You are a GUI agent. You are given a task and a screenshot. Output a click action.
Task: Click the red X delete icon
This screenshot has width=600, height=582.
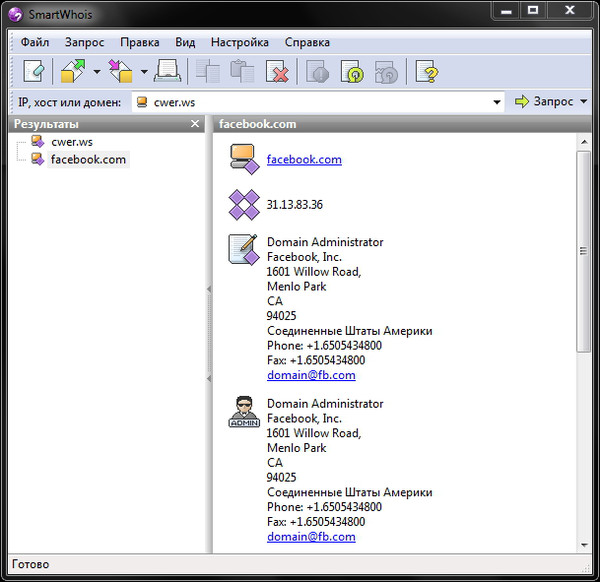coord(277,71)
